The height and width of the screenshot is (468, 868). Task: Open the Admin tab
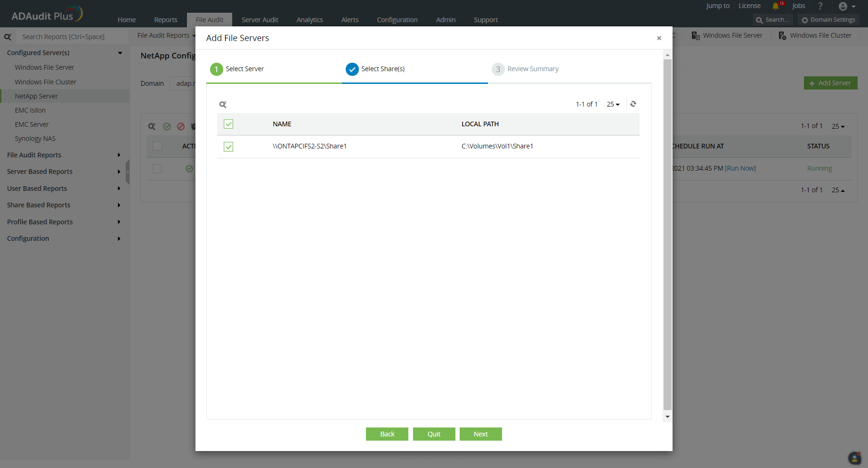pos(446,20)
